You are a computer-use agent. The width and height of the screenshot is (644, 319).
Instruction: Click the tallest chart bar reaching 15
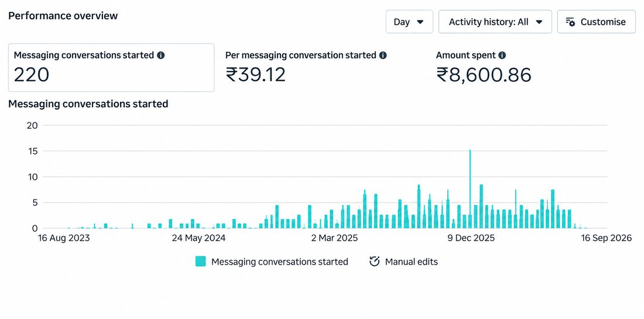tap(470, 189)
